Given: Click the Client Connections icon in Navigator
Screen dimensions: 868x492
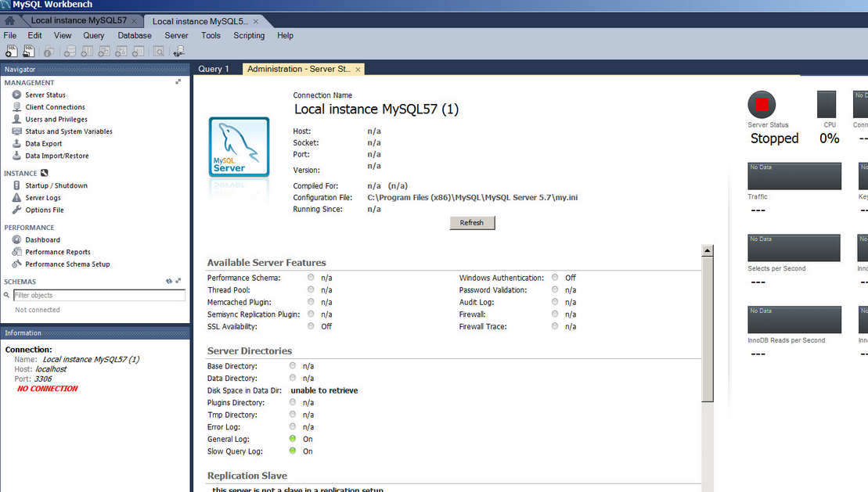Looking at the screenshot, I should [16, 107].
